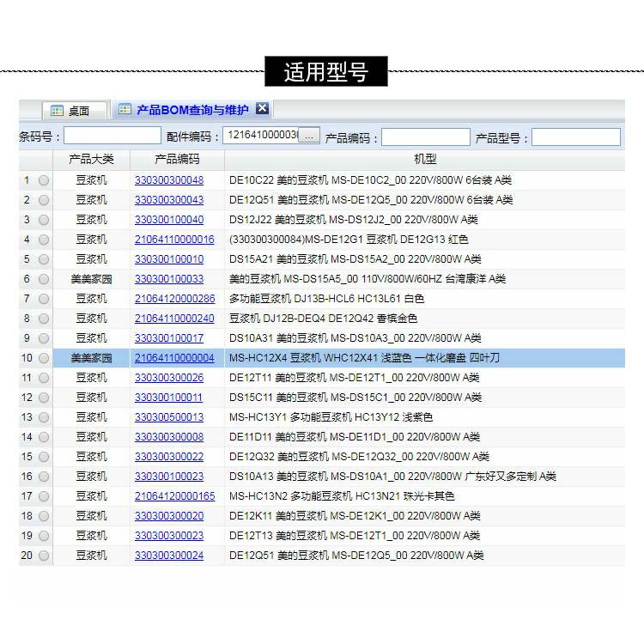Click product link 330300500013

(169, 416)
